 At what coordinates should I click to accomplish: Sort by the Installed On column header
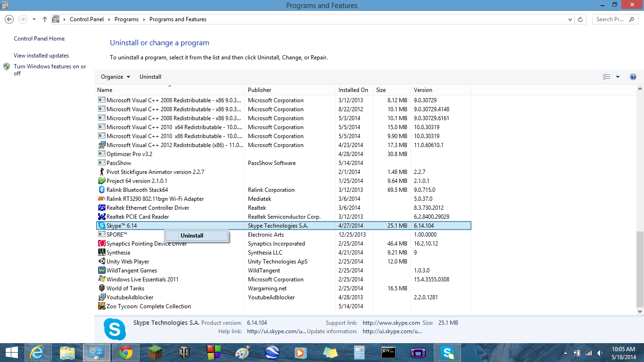click(354, 90)
